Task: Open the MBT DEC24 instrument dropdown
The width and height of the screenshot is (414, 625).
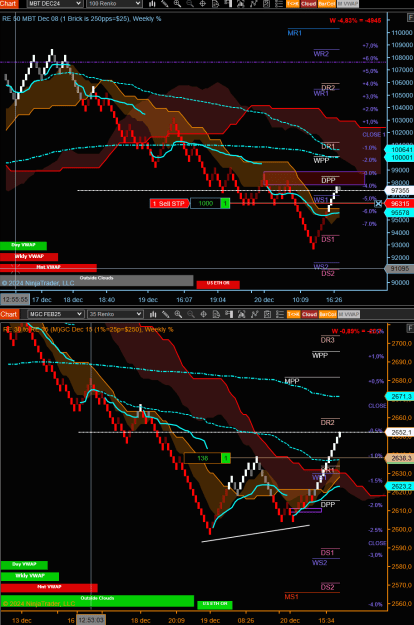Action: [x=55, y=4]
